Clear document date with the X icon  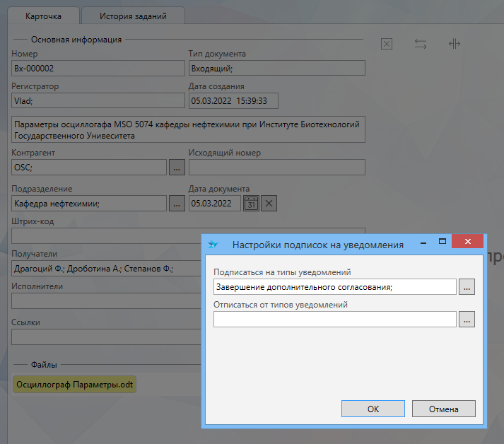tap(269, 204)
